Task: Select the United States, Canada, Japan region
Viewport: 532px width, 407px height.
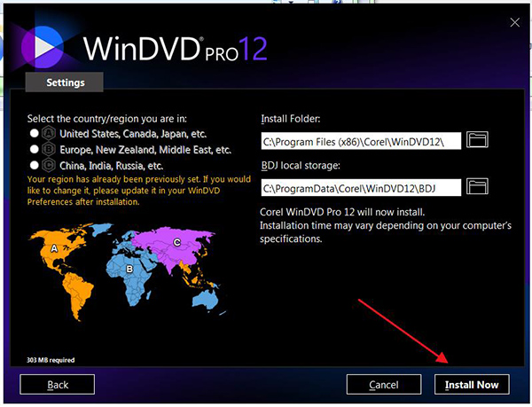Action: tap(35, 133)
